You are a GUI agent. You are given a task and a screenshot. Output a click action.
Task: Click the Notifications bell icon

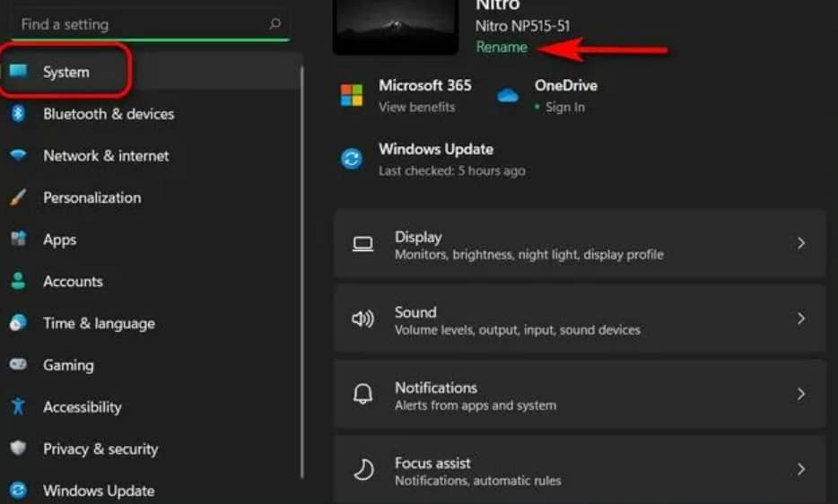click(362, 394)
